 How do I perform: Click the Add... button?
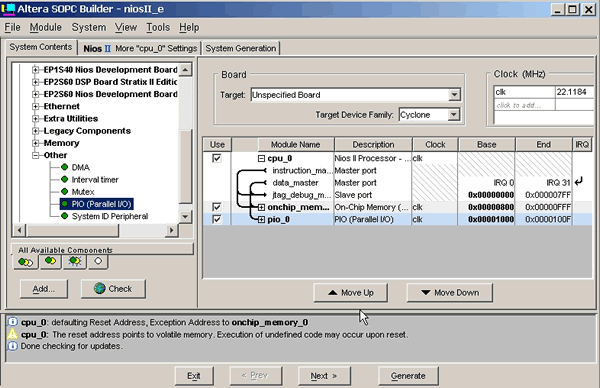click(44, 289)
